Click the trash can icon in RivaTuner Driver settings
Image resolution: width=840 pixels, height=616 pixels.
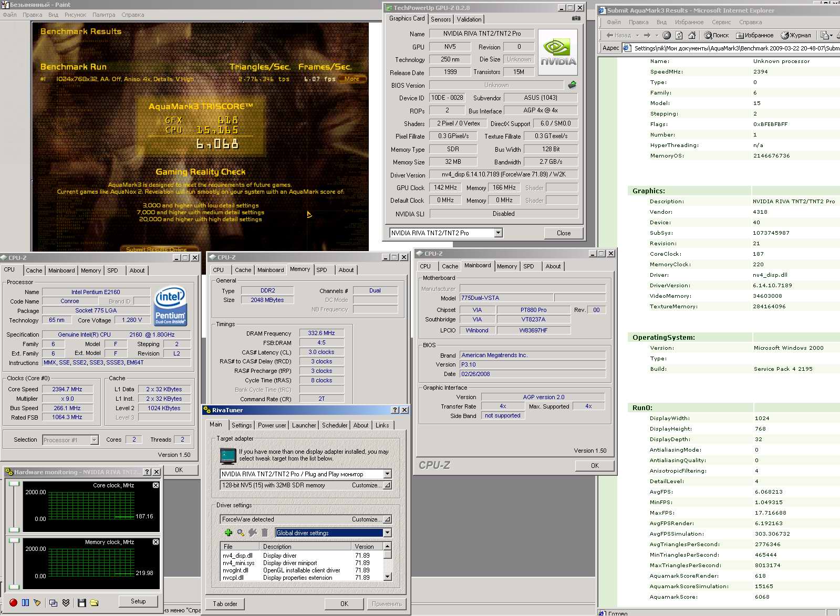265,533
